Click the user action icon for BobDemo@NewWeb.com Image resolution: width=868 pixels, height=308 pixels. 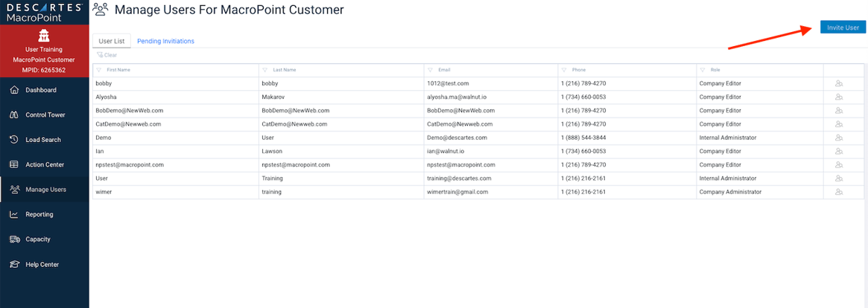click(x=839, y=111)
